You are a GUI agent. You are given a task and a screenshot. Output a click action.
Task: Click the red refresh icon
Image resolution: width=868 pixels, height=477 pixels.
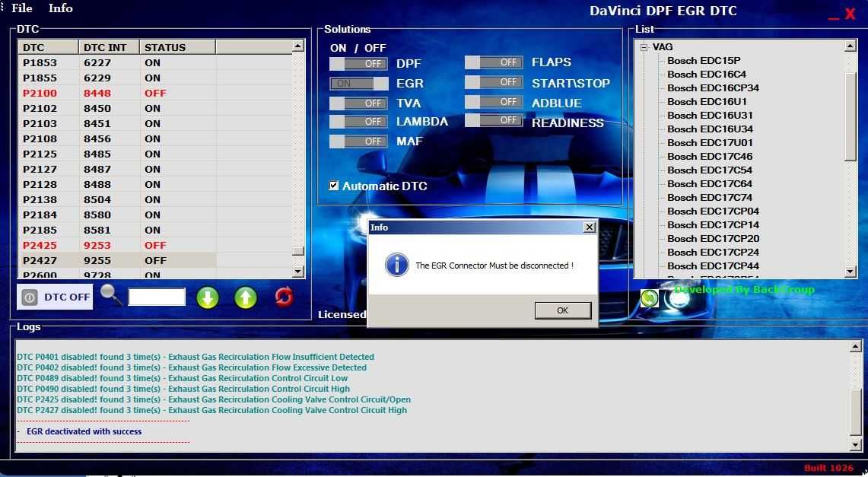[x=283, y=297]
